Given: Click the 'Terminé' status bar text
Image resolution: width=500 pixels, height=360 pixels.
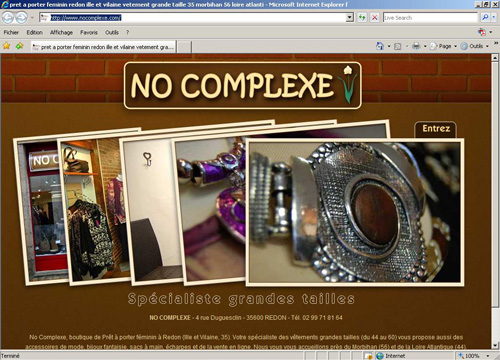Looking at the screenshot, I should click(10, 356).
